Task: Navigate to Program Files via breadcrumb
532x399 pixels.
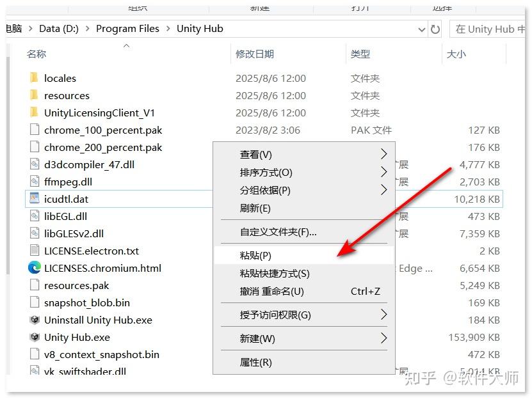Action: coord(127,29)
